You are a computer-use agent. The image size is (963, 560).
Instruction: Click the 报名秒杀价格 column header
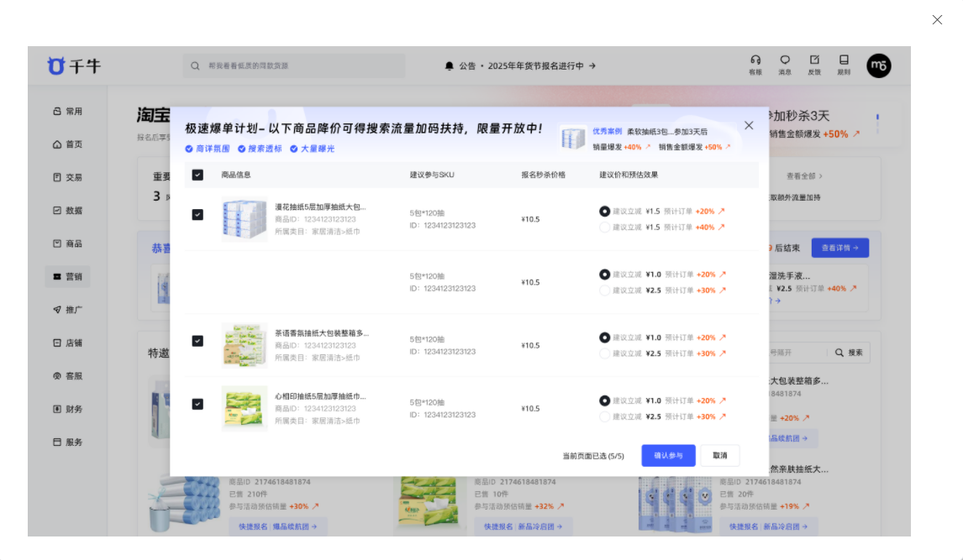(x=544, y=175)
